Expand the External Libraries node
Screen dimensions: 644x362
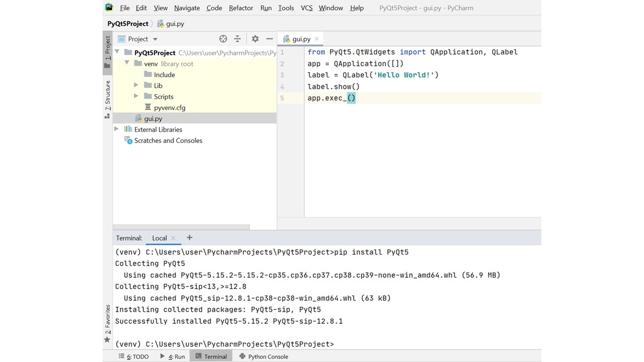[117, 129]
